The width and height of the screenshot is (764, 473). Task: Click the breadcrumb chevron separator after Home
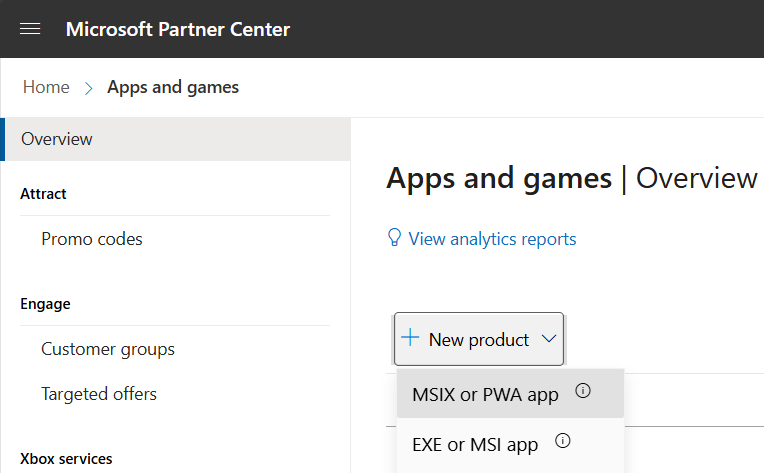(x=89, y=88)
